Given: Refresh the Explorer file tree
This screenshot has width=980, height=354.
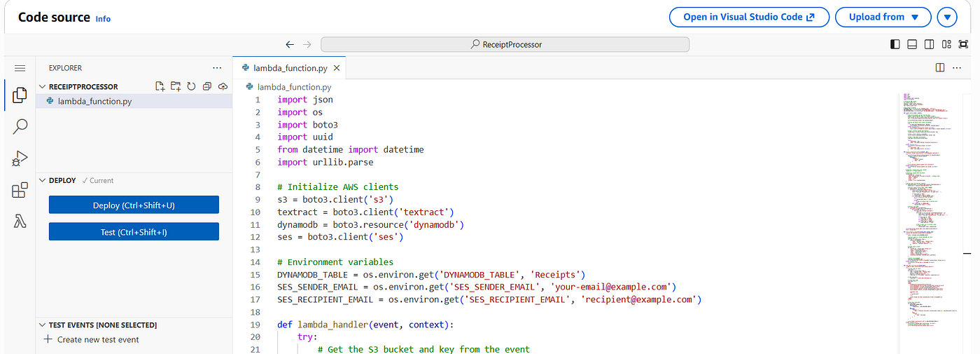Looking at the screenshot, I should click(191, 86).
